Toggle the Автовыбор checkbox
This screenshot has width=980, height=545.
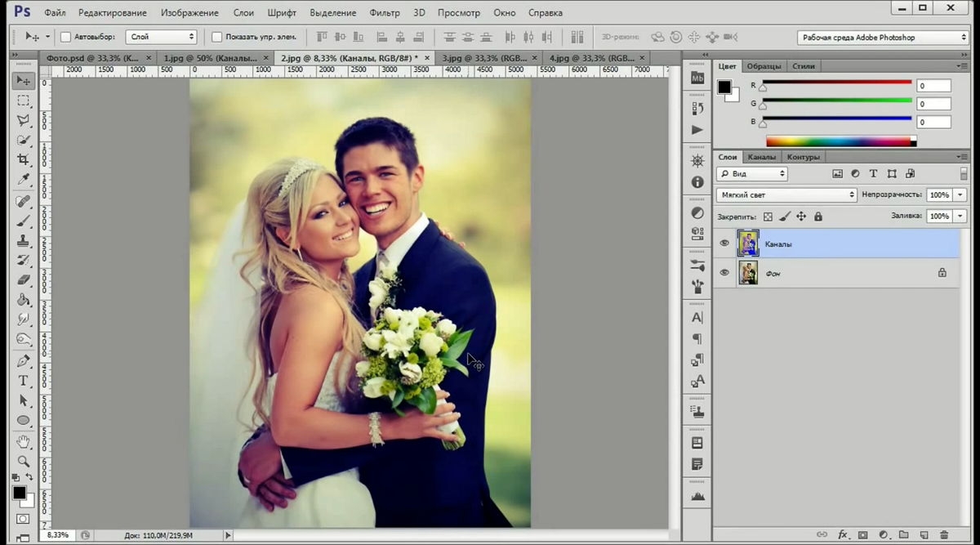tap(65, 37)
